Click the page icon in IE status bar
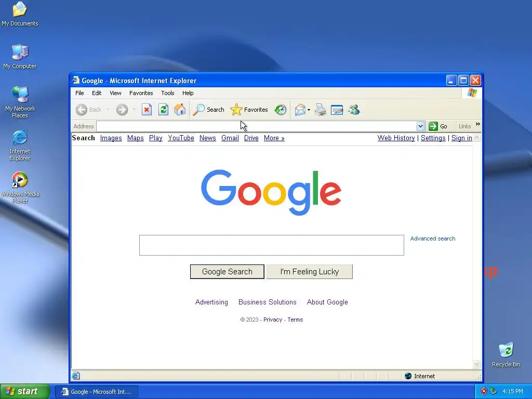The image size is (532, 399). (x=76, y=376)
